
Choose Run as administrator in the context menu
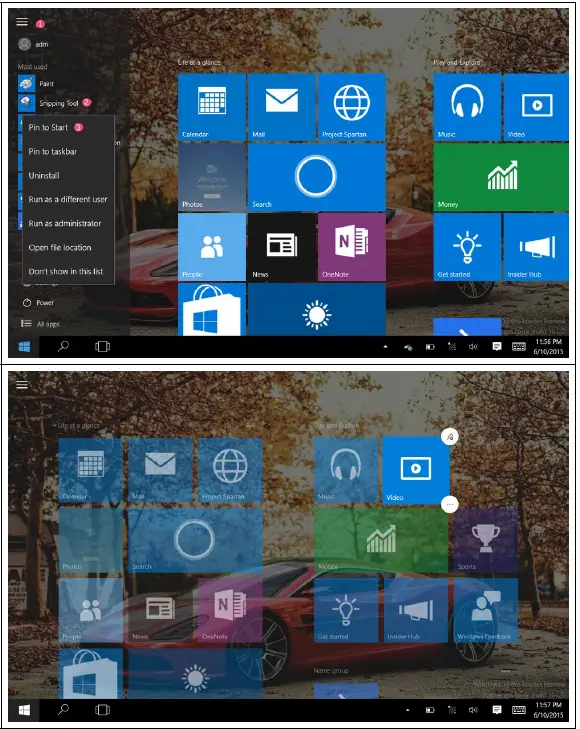(65, 223)
